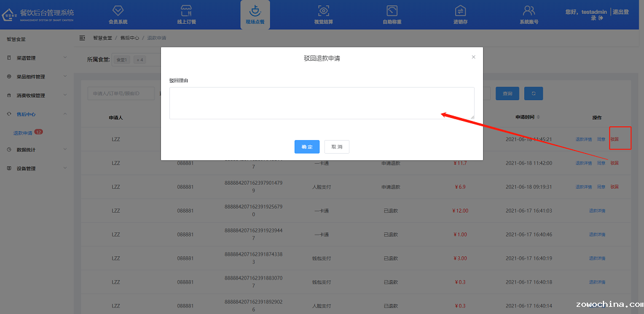644x314 pixels.
Task: Collapse sidebar with the hamburger icon
Action: point(82,38)
